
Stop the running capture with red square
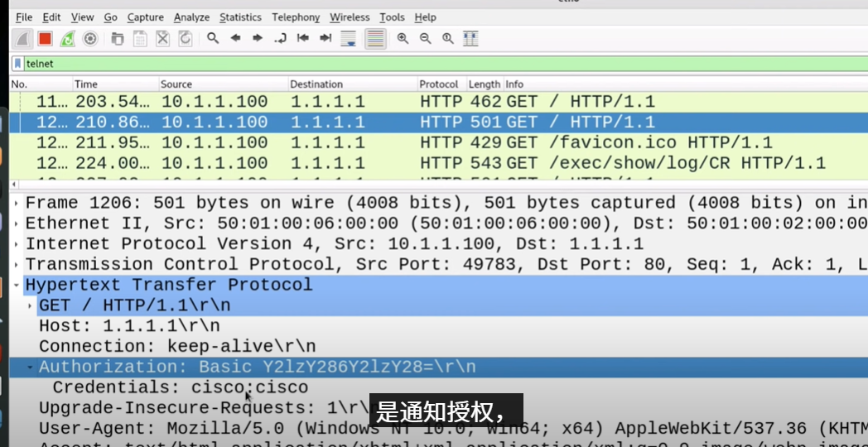click(x=45, y=39)
